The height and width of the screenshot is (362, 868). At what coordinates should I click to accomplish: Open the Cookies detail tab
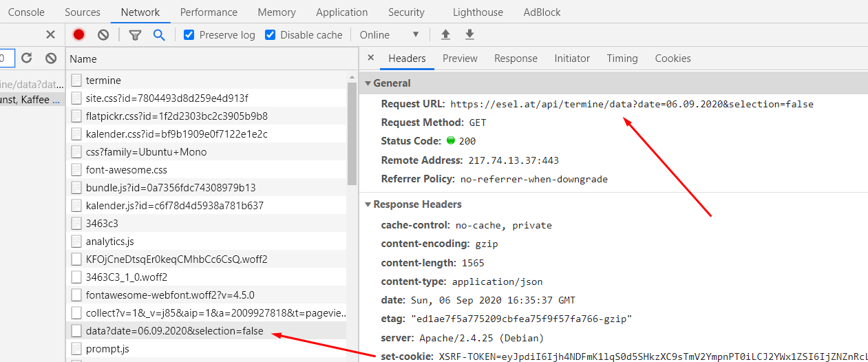673,58
